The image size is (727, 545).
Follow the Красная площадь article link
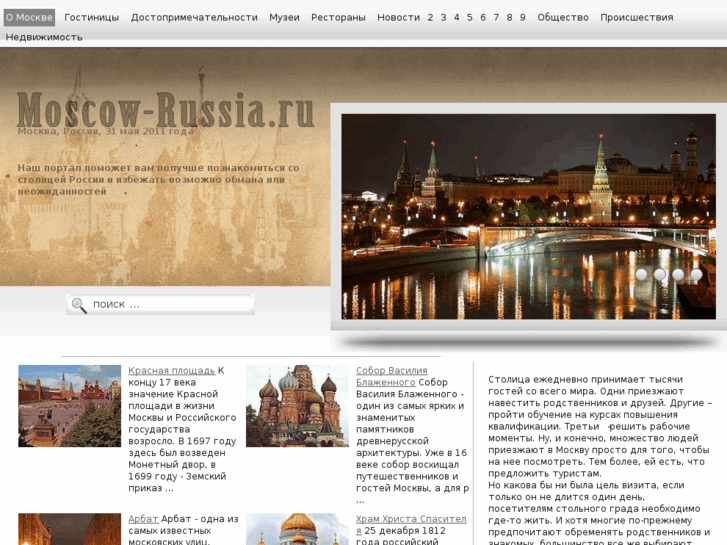(171, 371)
